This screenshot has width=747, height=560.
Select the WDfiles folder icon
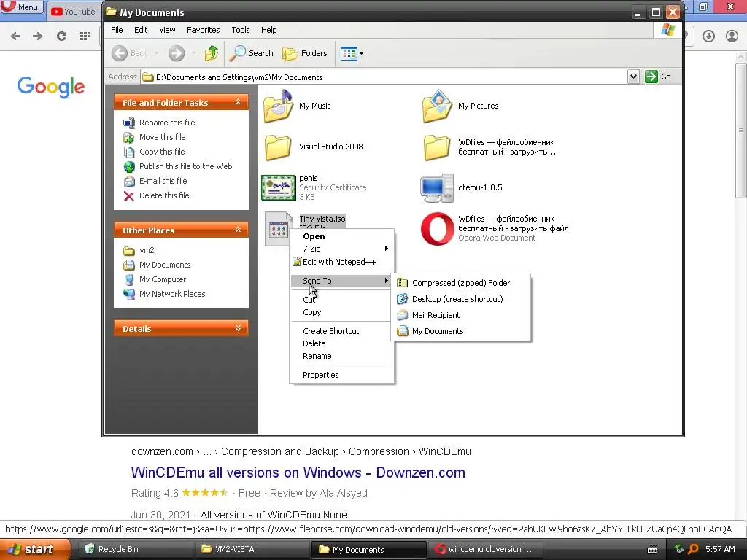click(437, 147)
